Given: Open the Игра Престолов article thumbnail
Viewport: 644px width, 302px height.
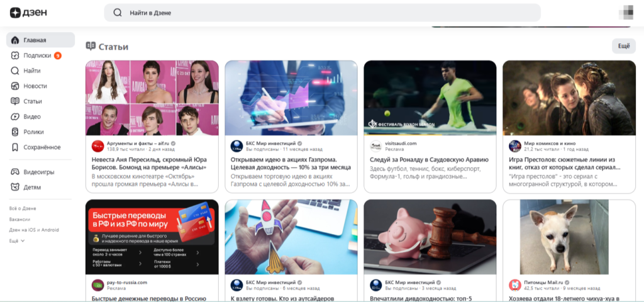Looking at the screenshot, I should coord(569,98).
